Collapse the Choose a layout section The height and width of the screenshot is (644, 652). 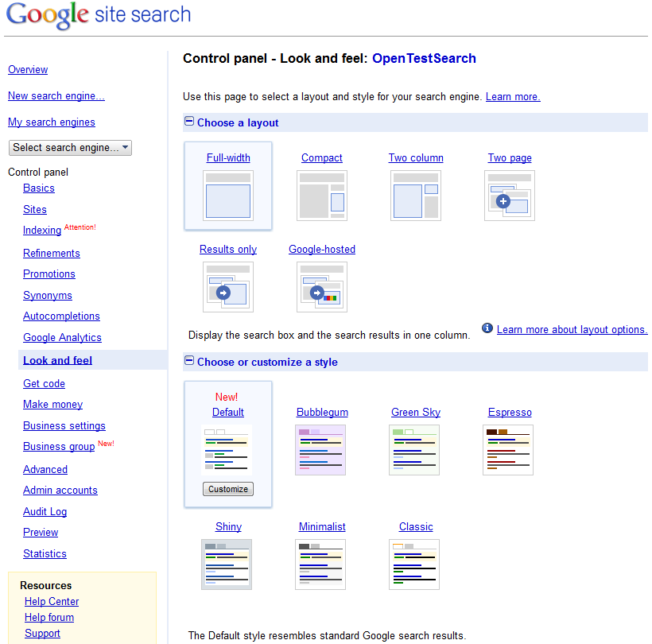pyautogui.click(x=189, y=122)
